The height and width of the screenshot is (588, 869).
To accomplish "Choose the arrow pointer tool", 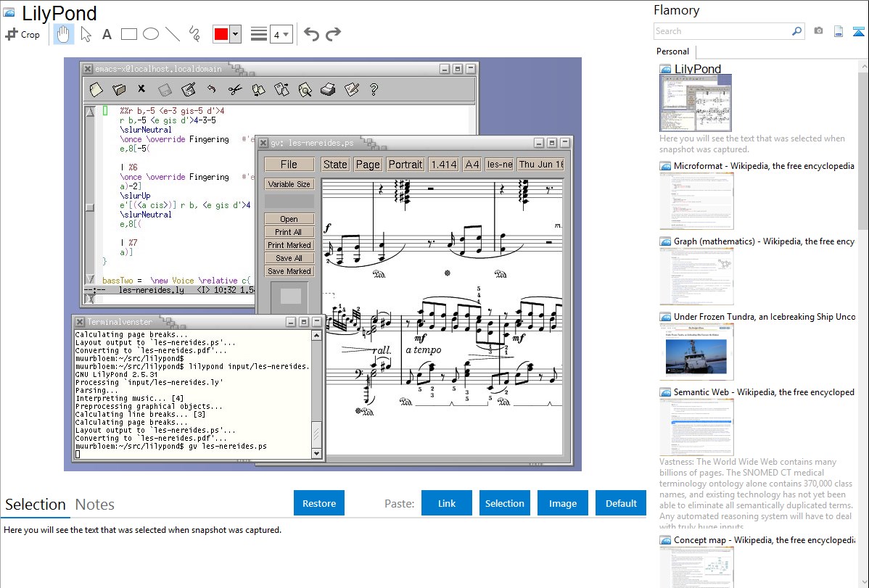I will tap(86, 34).
